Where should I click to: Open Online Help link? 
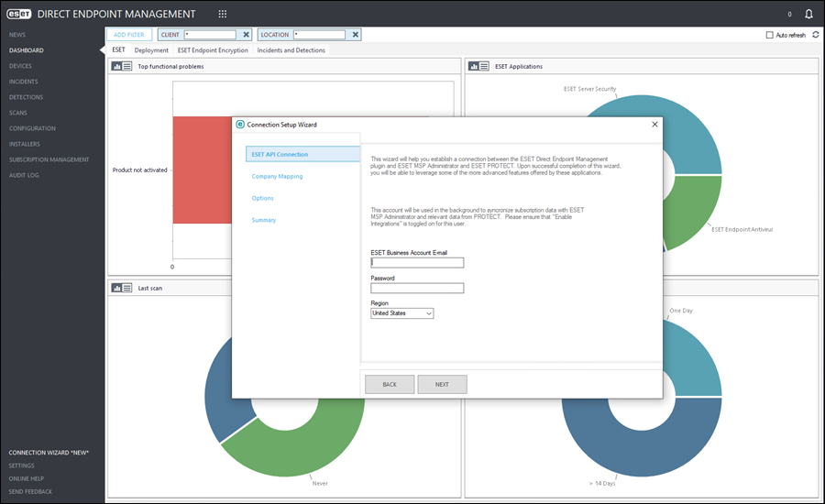26,478
